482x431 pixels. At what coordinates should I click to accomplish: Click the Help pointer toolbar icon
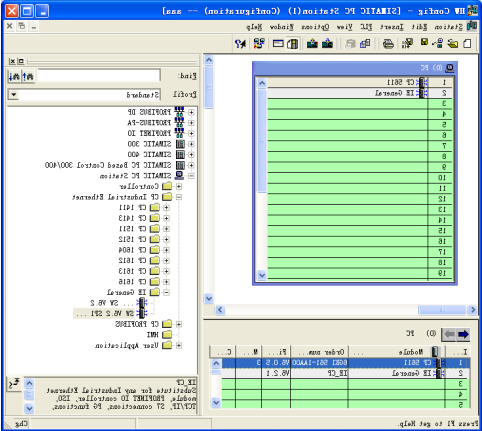coord(240,44)
